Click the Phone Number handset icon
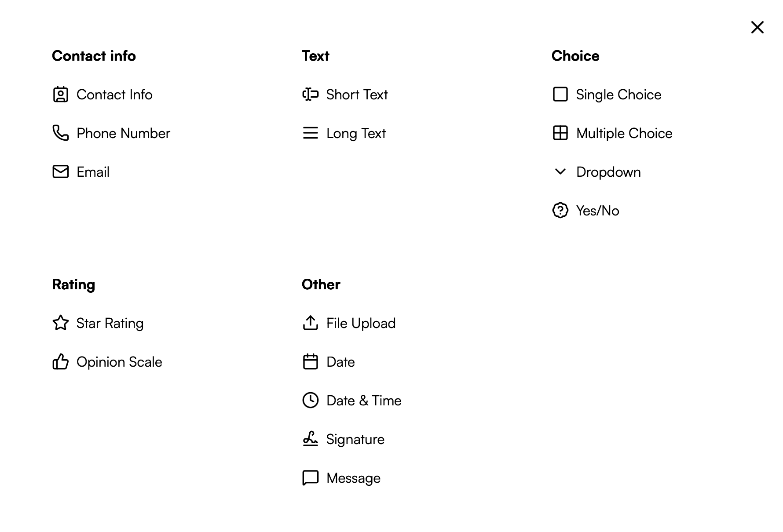The width and height of the screenshot is (783, 532). pos(61,133)
